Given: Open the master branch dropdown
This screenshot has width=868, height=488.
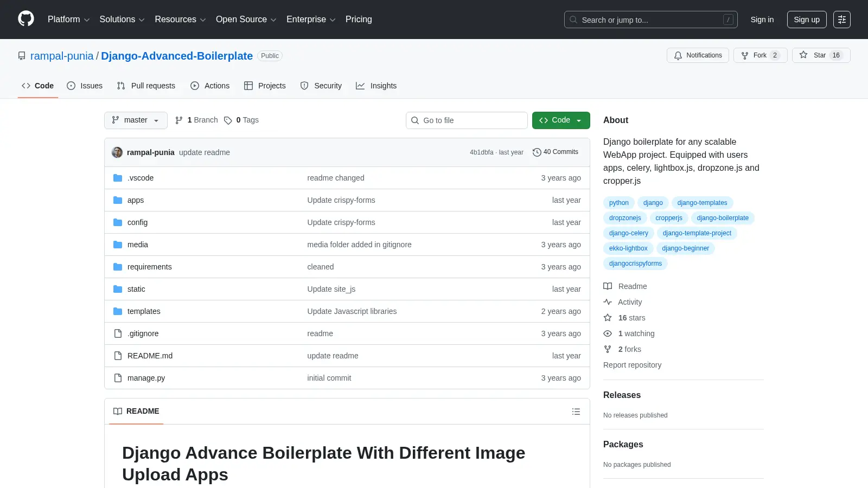Looking at the screenshot, I should 136,120.
